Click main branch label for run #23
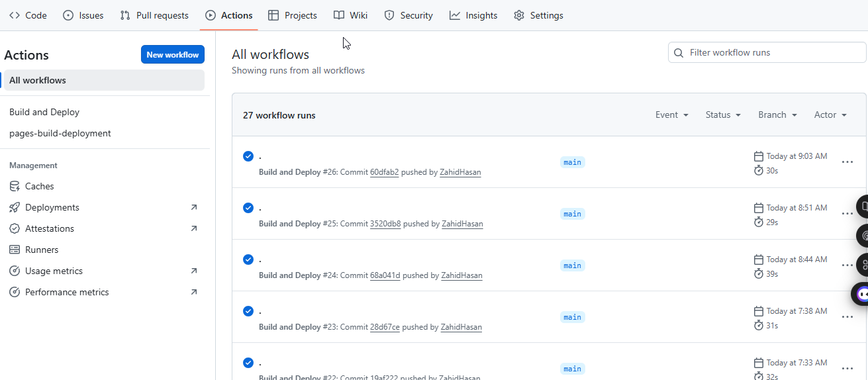The image size is (868, 380). tap(572, 317)
